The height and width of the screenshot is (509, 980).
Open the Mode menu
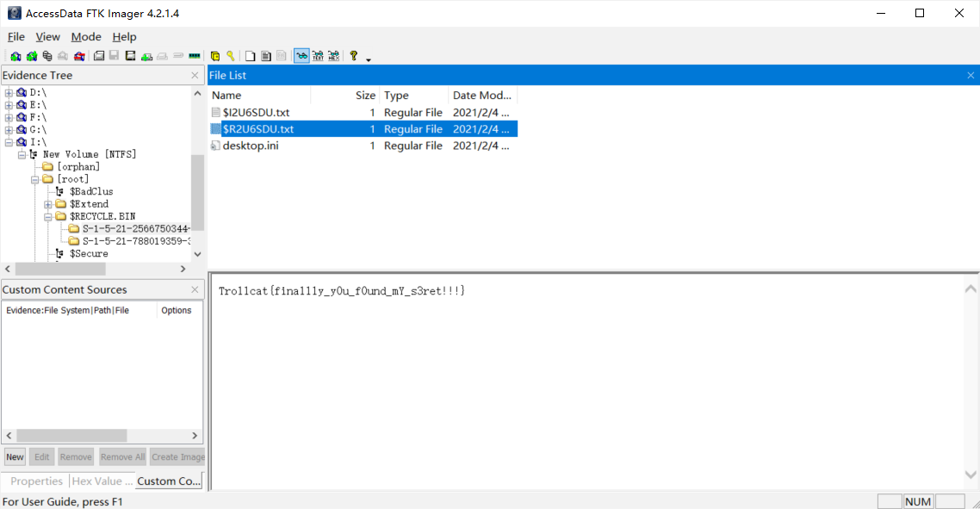[x=86, y=37]
